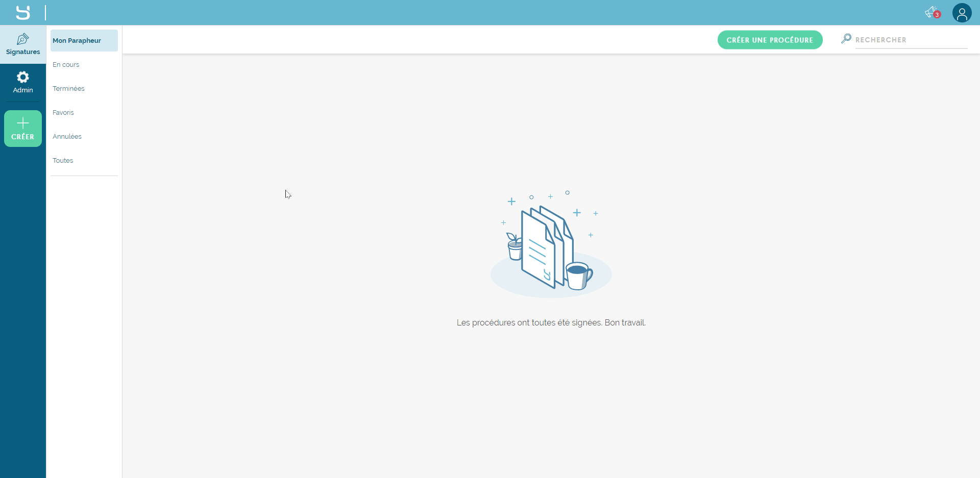Click the red notification badge showing 3

937,15
